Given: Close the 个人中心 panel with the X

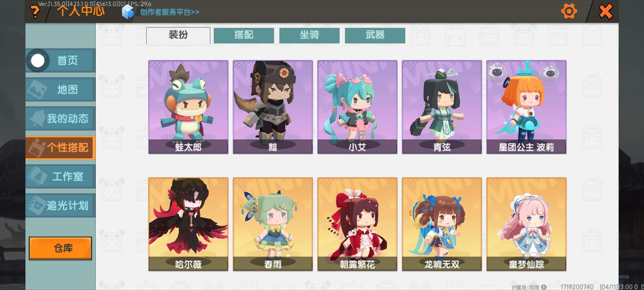Looking at the screenshot, I should (606, 11).
